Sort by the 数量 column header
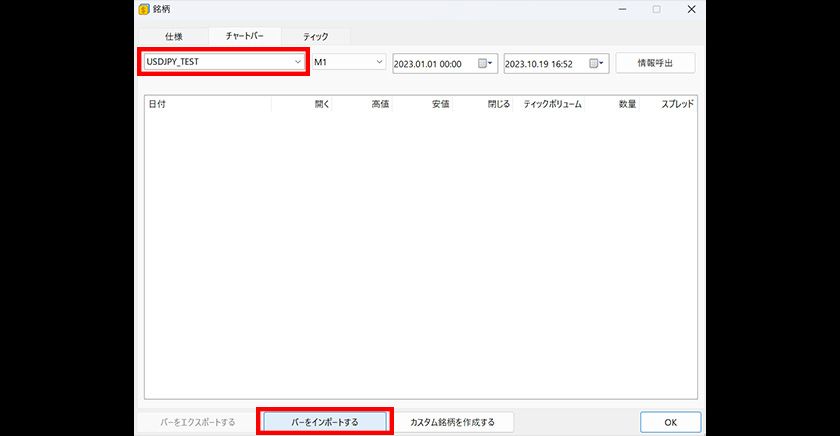This screenshot has width=840, height=436. (612, 104)
